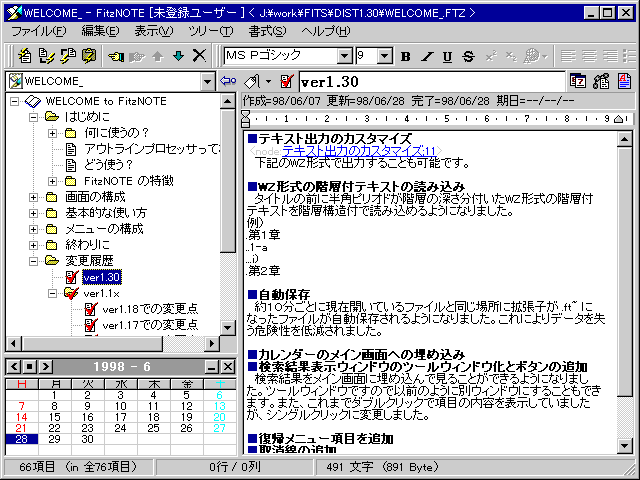Click the blue document icon at far right
640x480 pixels.
pos(624,81)
